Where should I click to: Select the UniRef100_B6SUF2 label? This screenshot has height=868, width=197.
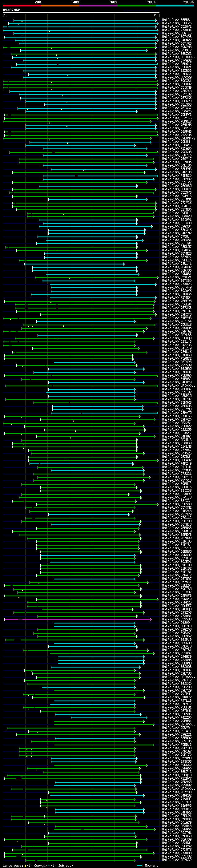click(176, 809)
